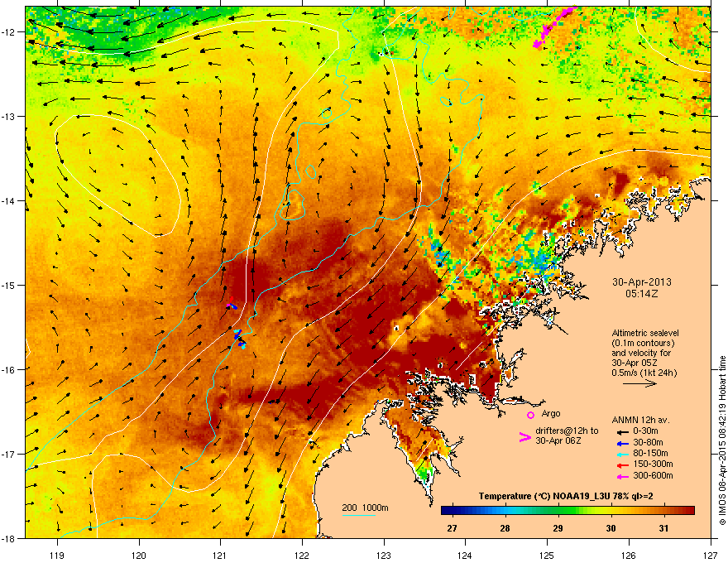Click the "80-150m" depth label

coord(650,454)
